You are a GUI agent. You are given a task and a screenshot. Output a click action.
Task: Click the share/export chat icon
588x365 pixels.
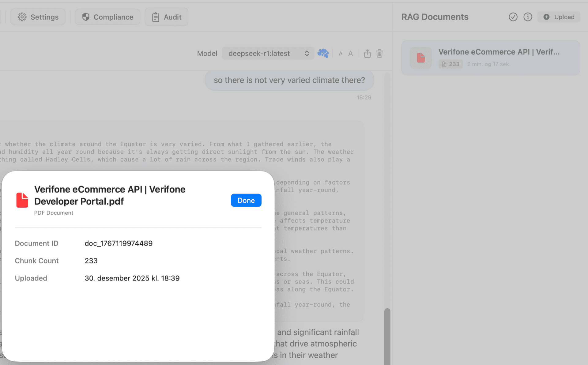click(x=367, y=54)
